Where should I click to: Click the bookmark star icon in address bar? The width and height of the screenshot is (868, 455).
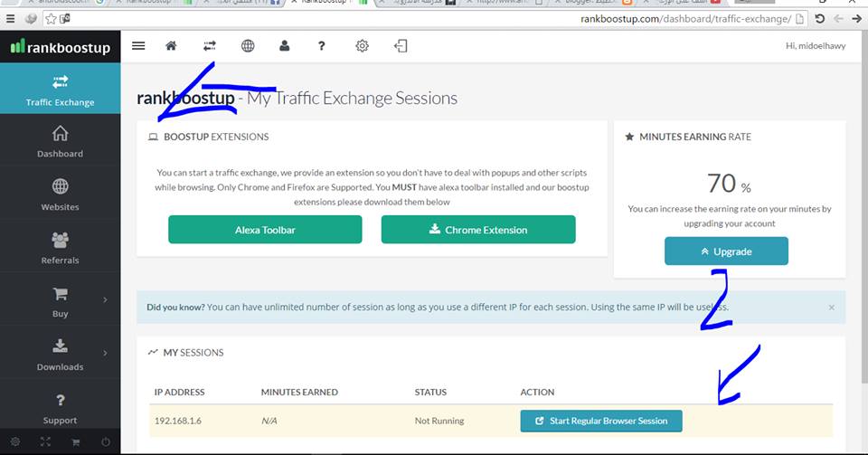coord(51,19)
